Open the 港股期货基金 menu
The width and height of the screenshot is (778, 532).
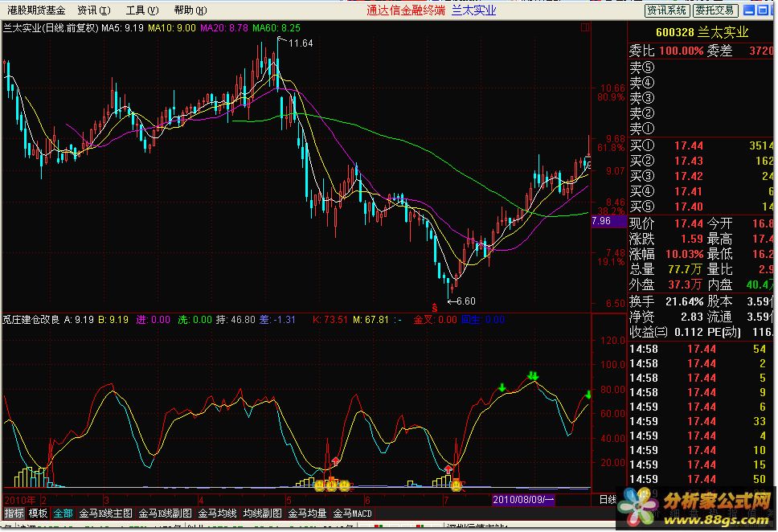pyautogui.click(x=36, y=10)
